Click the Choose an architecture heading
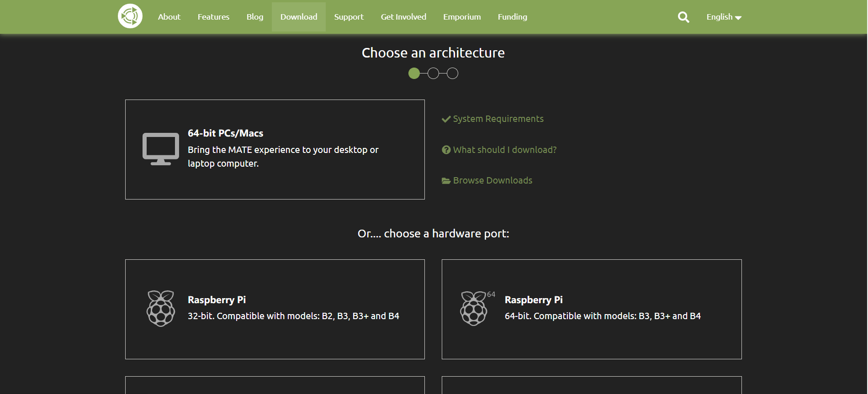 coord(433,53)
